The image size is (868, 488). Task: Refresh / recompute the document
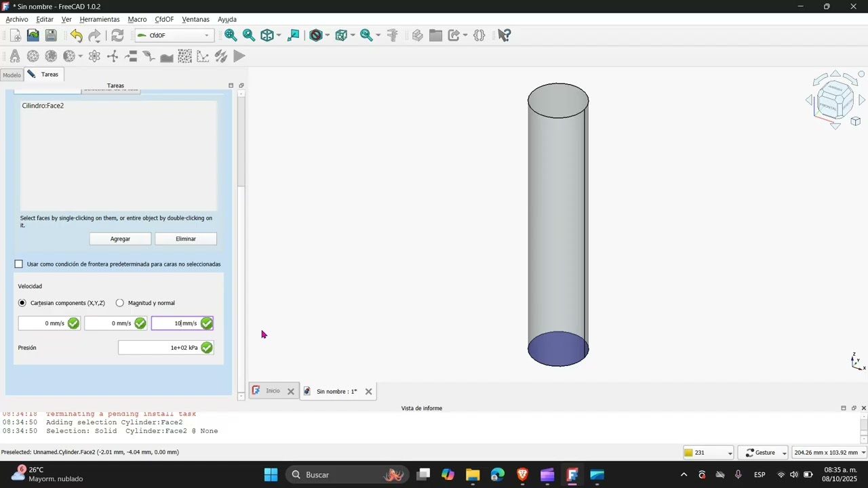tap(117, 35)
